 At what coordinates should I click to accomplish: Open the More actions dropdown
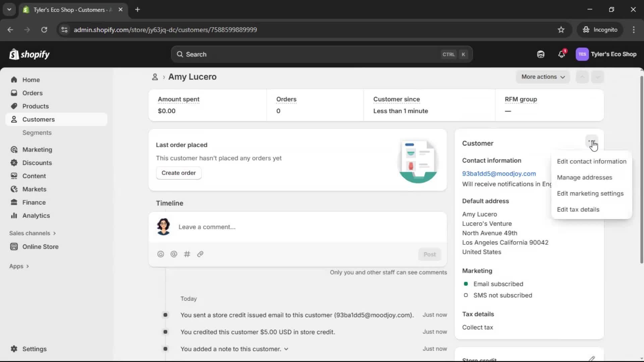(x=543, y=77)
